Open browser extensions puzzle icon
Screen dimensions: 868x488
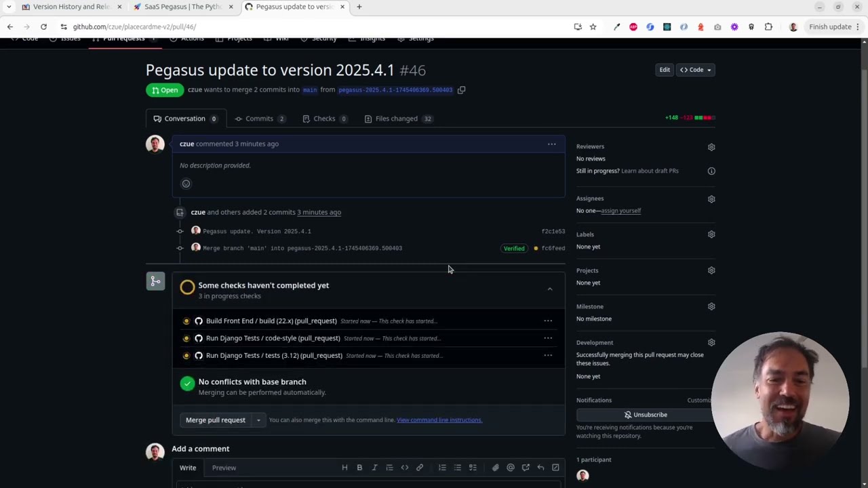pyautogui.click(x=768, y=26)
